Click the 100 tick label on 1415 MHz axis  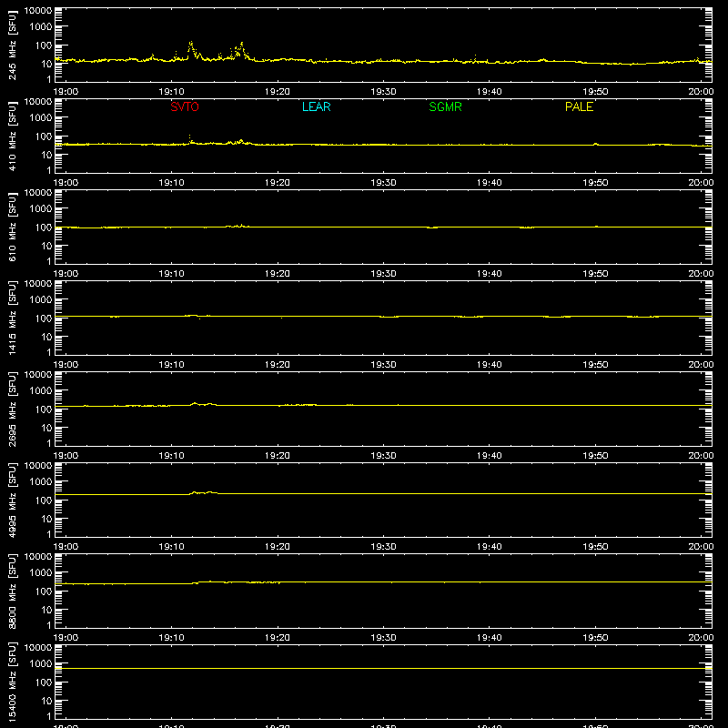click(x=43, y=318)
